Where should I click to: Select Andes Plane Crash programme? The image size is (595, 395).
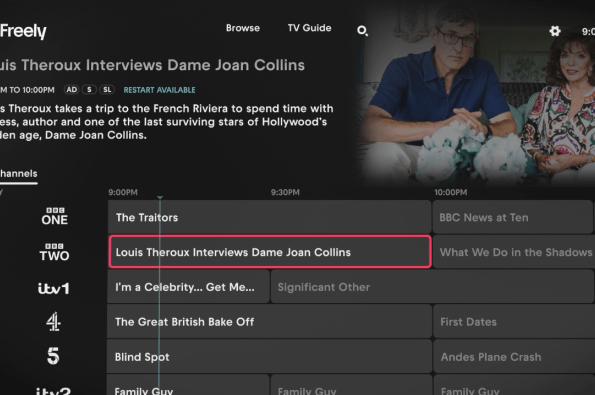pos(514,357)
